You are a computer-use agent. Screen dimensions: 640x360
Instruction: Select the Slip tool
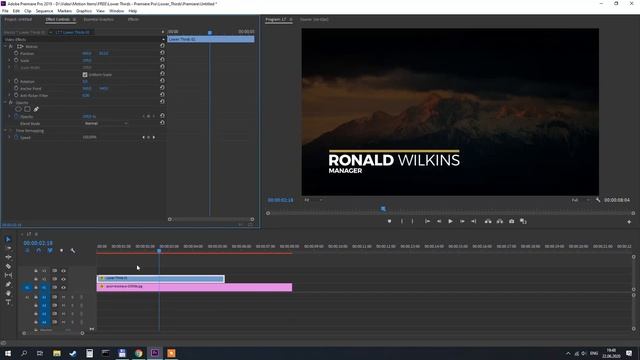tap(8, 275)
